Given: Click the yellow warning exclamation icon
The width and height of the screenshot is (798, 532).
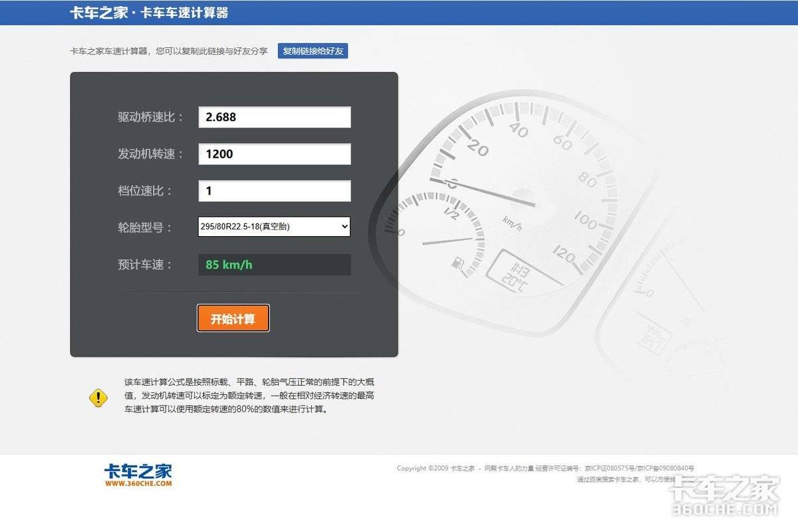Looking at the screenshot, I should (x=98, y=398).
